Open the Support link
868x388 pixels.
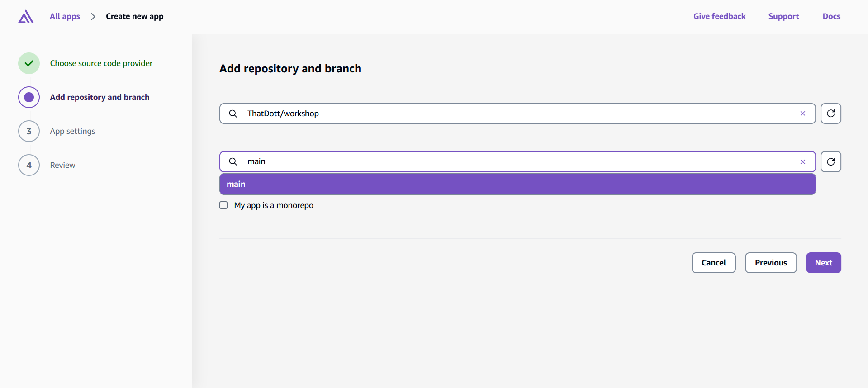783,16
